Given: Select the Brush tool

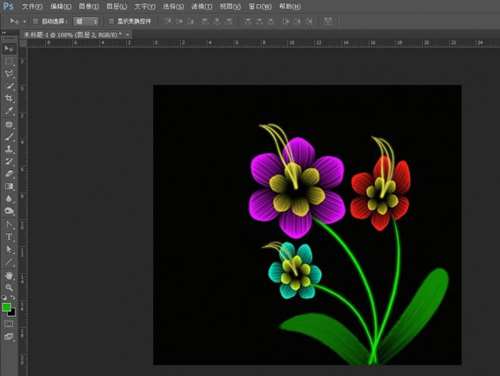Looking at the screenshot, I should [x=9, y=137].
